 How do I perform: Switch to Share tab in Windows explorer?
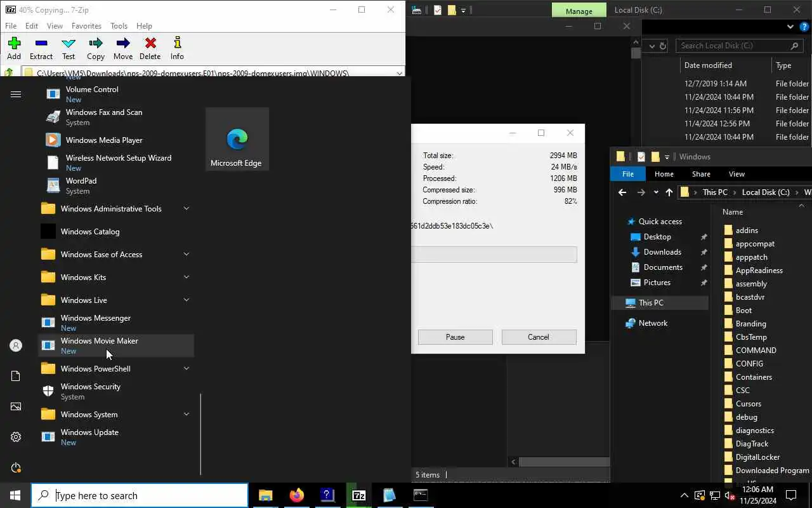point(701,174)
